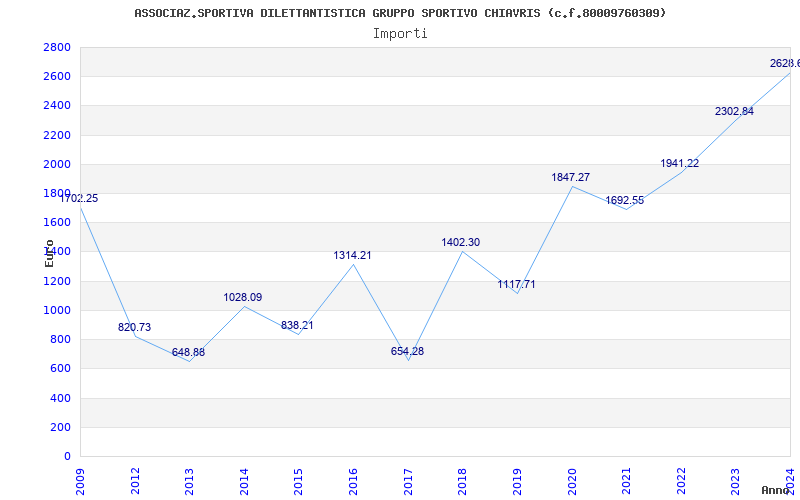Click the y-axis value 2000
The image size is (800, 500).
(57, 164)
